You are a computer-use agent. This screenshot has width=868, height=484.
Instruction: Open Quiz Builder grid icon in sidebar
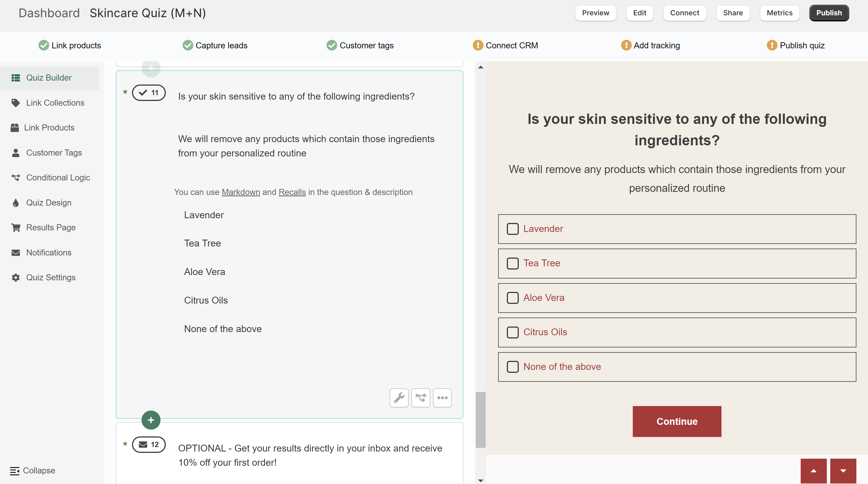16,78
